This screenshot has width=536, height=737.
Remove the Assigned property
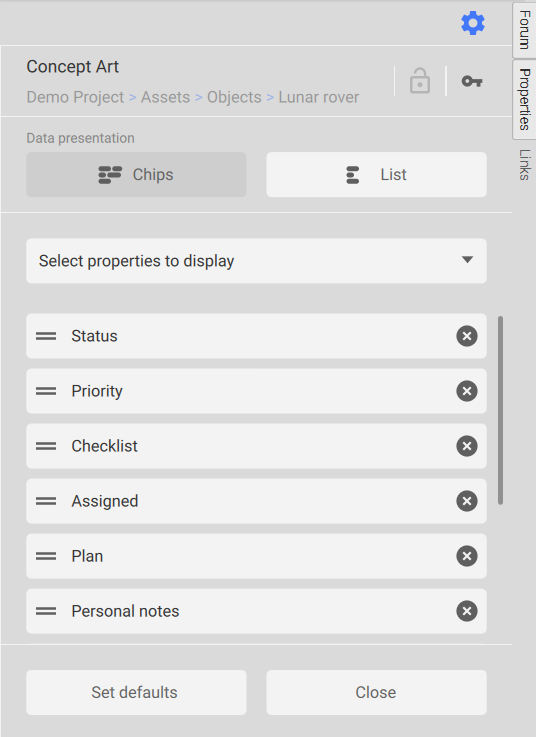[467, 501]
